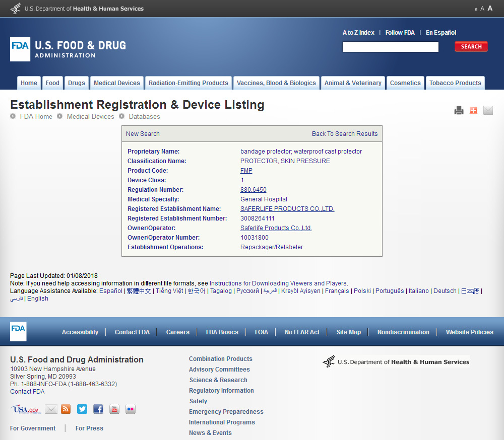Select Русский language link
The width and height of the screenshot is (504, 440).
247,291
